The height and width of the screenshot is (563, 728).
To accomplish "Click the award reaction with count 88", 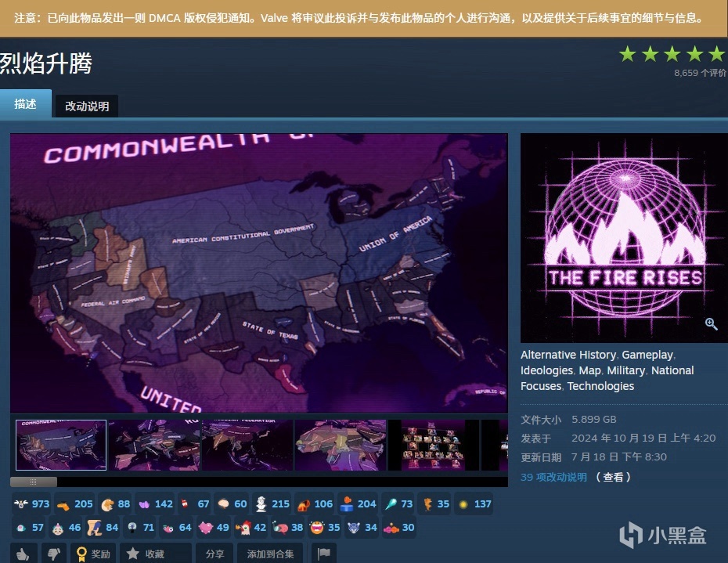I will coord(116,504).
